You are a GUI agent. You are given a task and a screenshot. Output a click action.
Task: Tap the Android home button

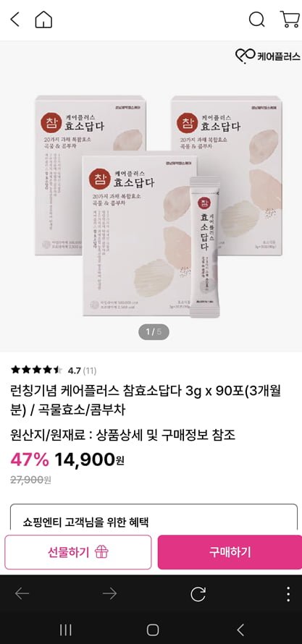click(x=153, y=630)
